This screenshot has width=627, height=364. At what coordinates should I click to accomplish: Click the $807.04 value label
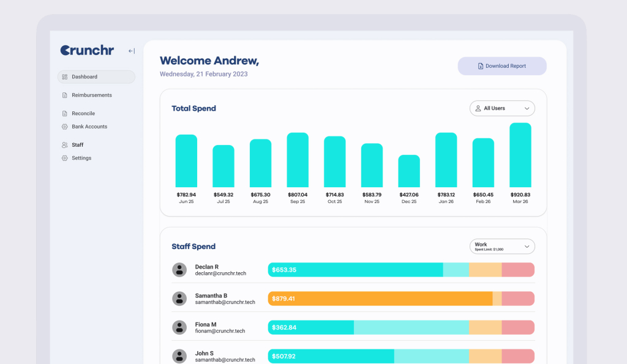pyautogui.click(x=298, y=195)
